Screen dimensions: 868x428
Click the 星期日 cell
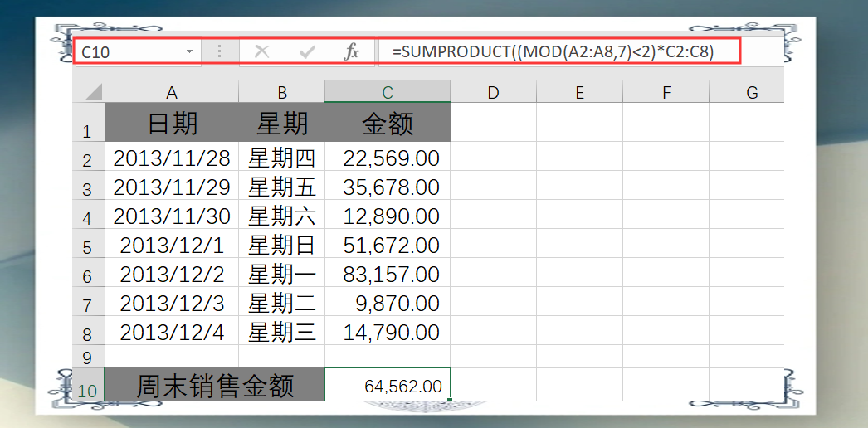[x=282, y=243]
